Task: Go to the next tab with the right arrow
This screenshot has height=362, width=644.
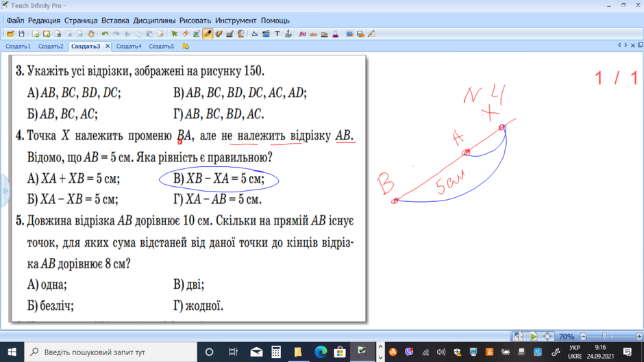Action: 626,46
